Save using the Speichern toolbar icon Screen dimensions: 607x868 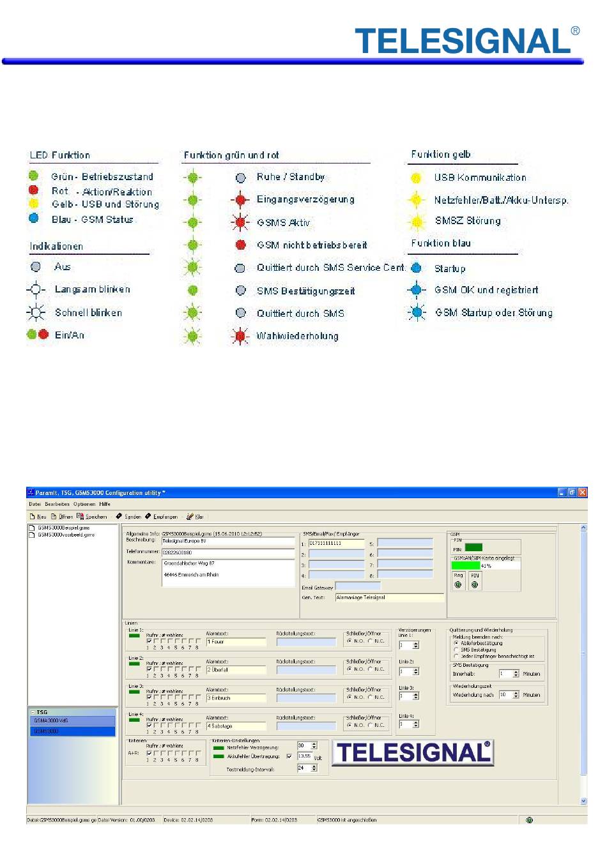pyautogui.click(x=80, y=516)
